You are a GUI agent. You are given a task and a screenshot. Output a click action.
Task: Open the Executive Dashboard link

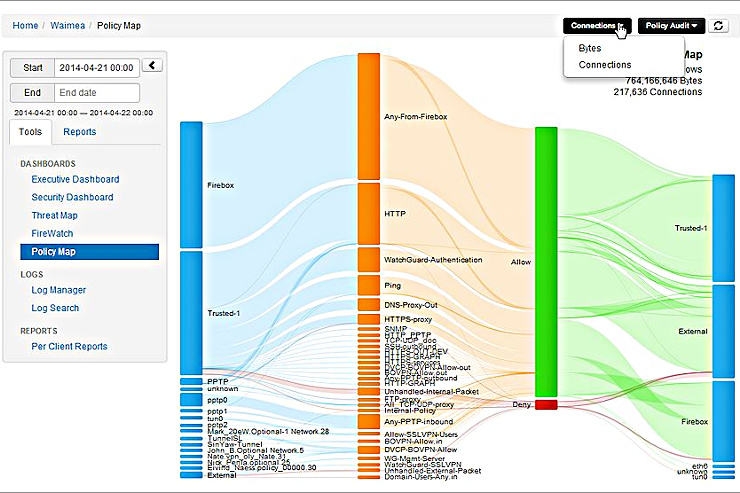[75, 179]
